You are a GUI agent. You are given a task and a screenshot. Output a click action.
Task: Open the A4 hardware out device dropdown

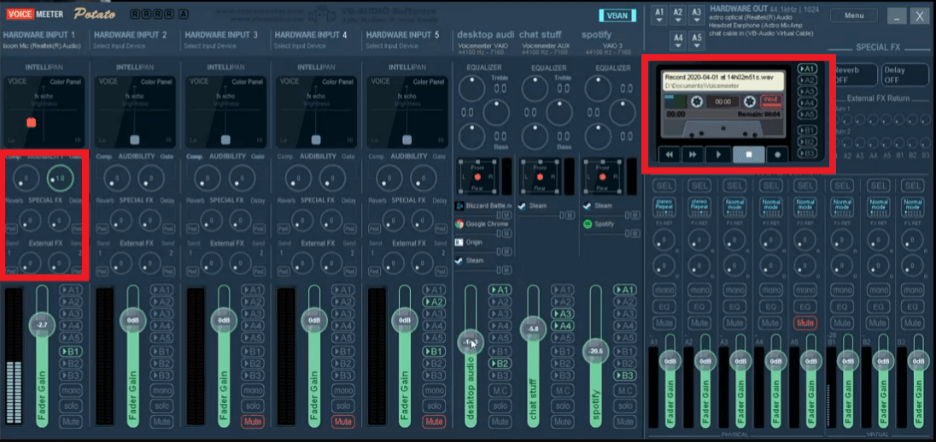coord(678,41)
